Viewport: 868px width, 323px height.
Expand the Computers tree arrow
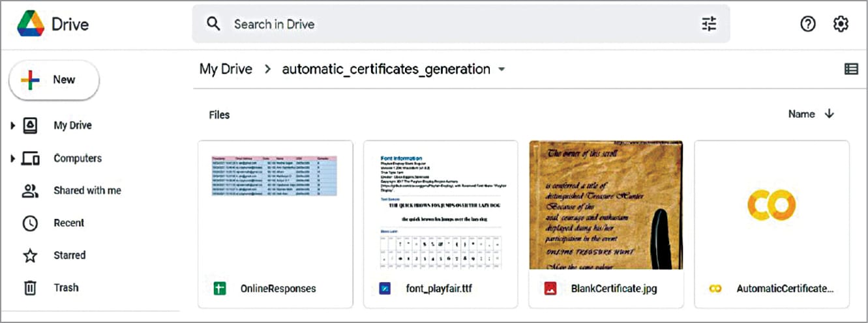click(12, 158)
